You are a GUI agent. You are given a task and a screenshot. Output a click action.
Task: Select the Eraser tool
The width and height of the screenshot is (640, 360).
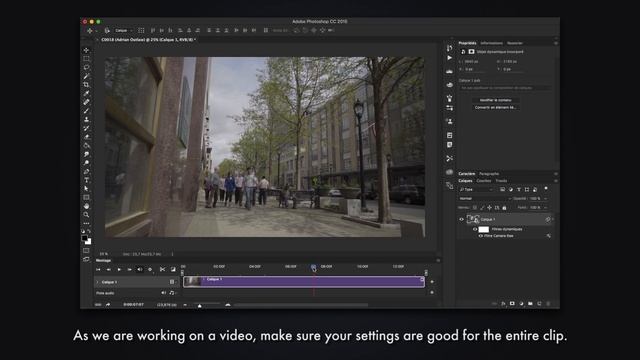[86, 137]
